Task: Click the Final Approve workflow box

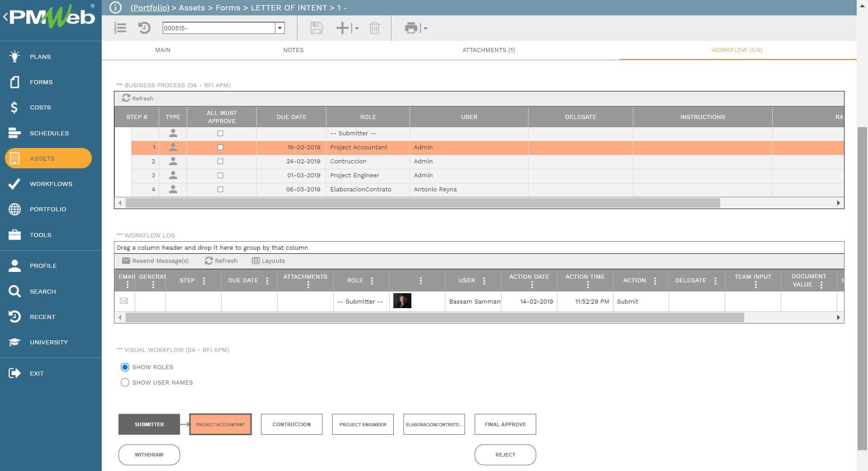Action: [505, 424]
